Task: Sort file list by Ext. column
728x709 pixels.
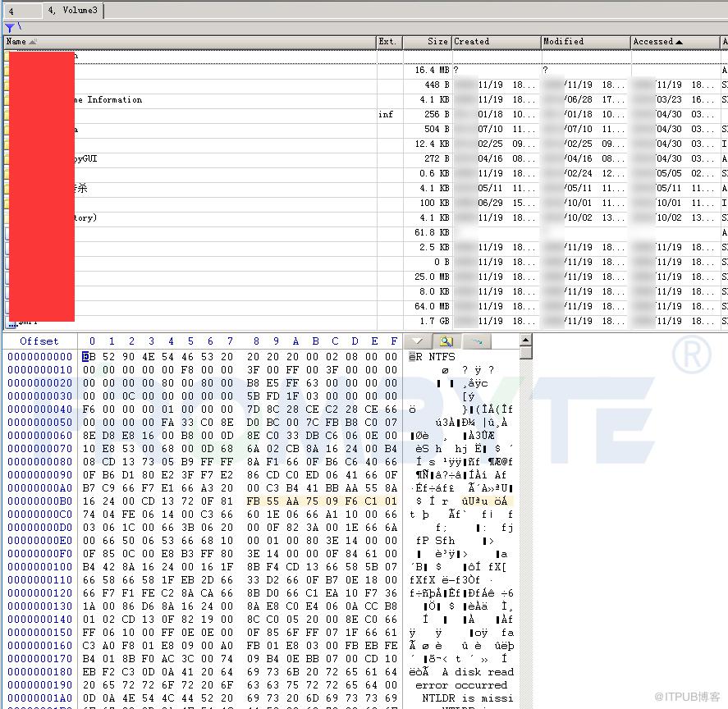Action: coord(389,42)
